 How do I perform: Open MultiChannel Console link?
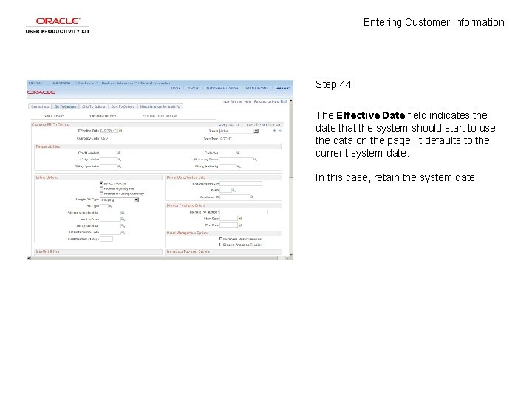[x=222, y=88]
